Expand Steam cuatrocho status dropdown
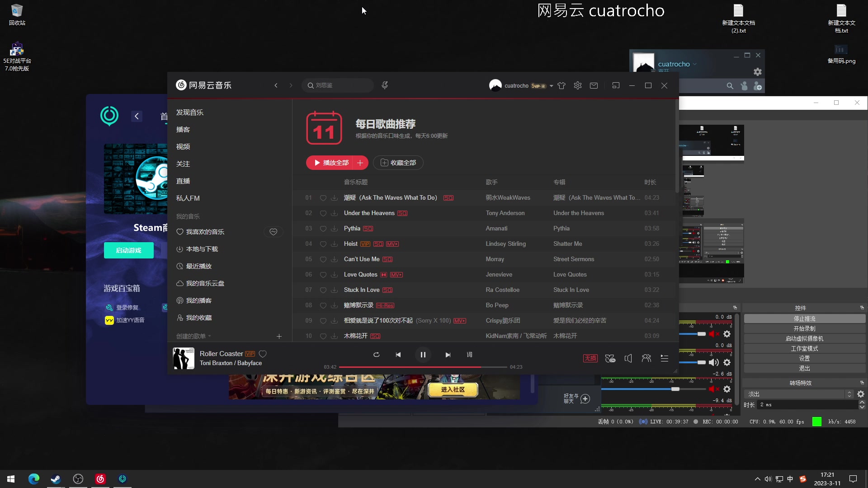Image resolution: width=868 pixels, height=488 pixels. coord(695,64)
